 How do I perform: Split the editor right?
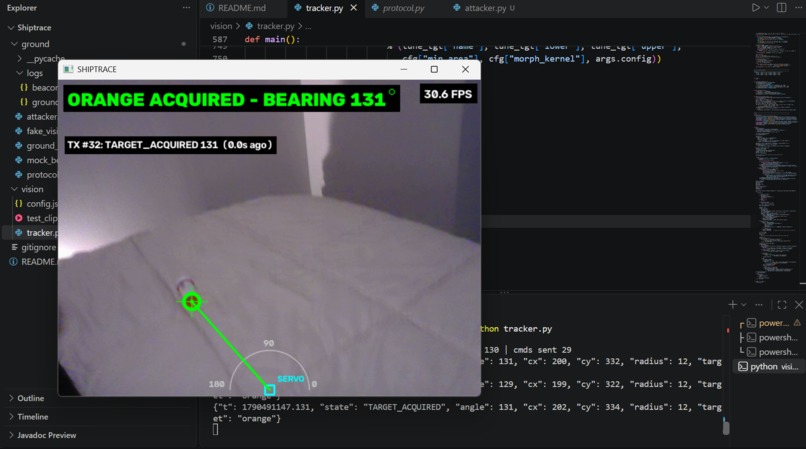click(x=781, y=8)
